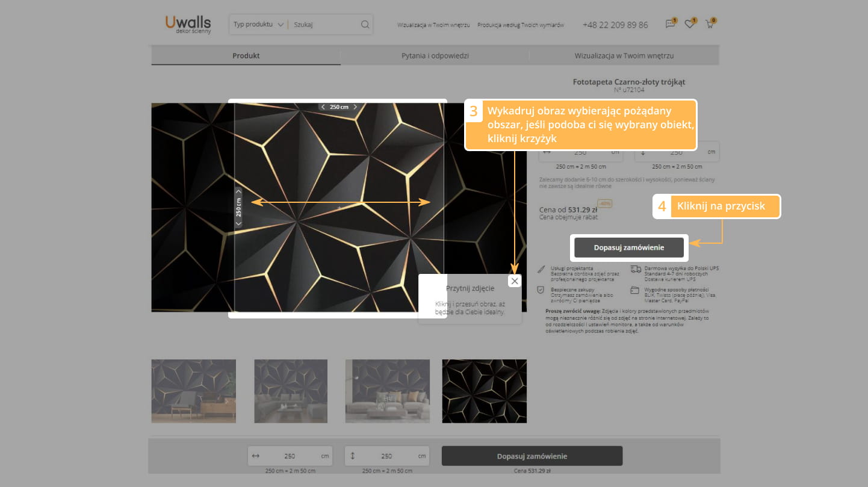Select the 'Produkt' tab
The image size is (868, 487).
coord(246,55)
